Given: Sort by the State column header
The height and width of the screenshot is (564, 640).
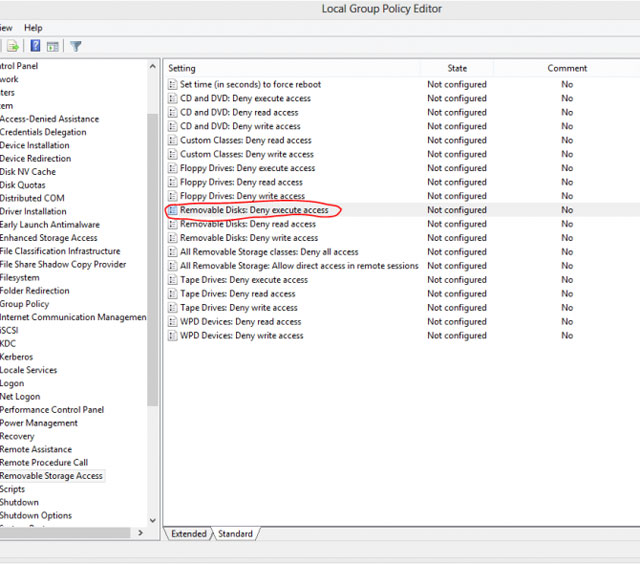Looking at the screenshot, I should tap(457, 68).
